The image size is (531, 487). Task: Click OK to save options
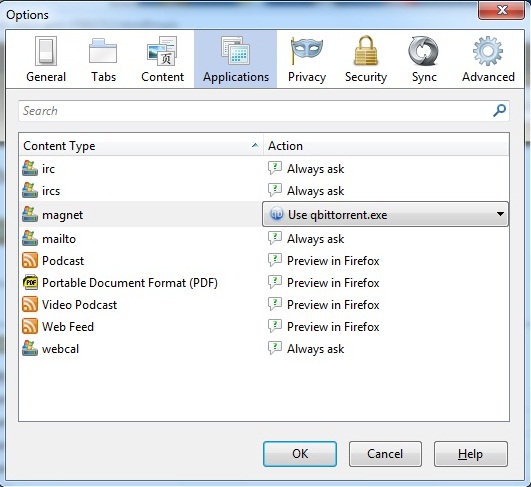[x=300, y=454]
